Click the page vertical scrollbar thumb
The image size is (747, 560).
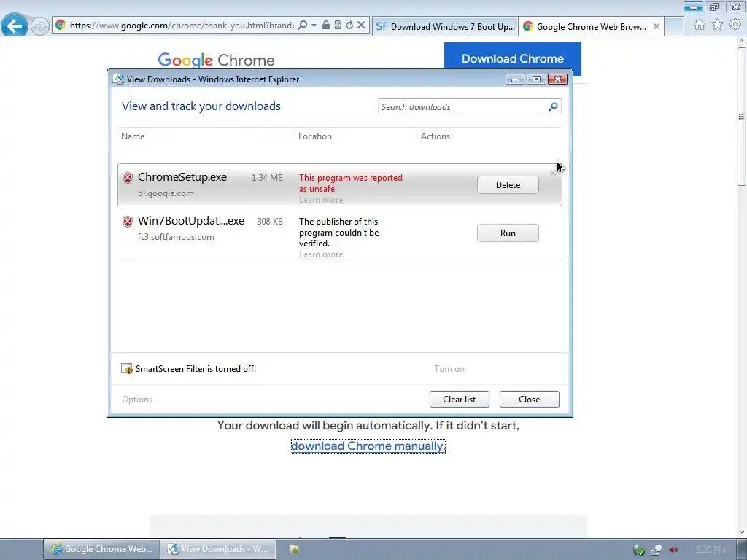coord(742,117)
